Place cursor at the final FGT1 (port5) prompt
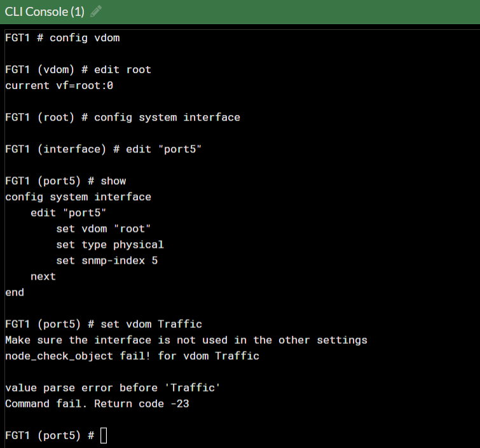The image size is (480, 448). (x=50, y=435)
